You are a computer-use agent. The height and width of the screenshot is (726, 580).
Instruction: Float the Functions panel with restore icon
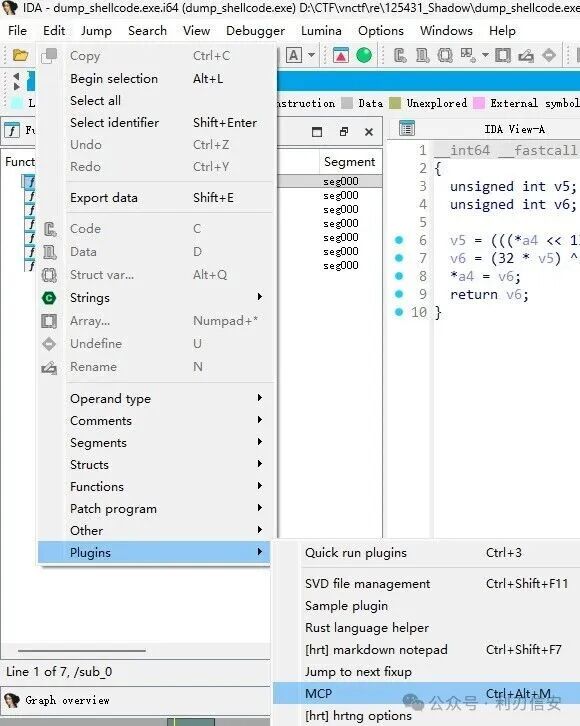tap(343, 132)
